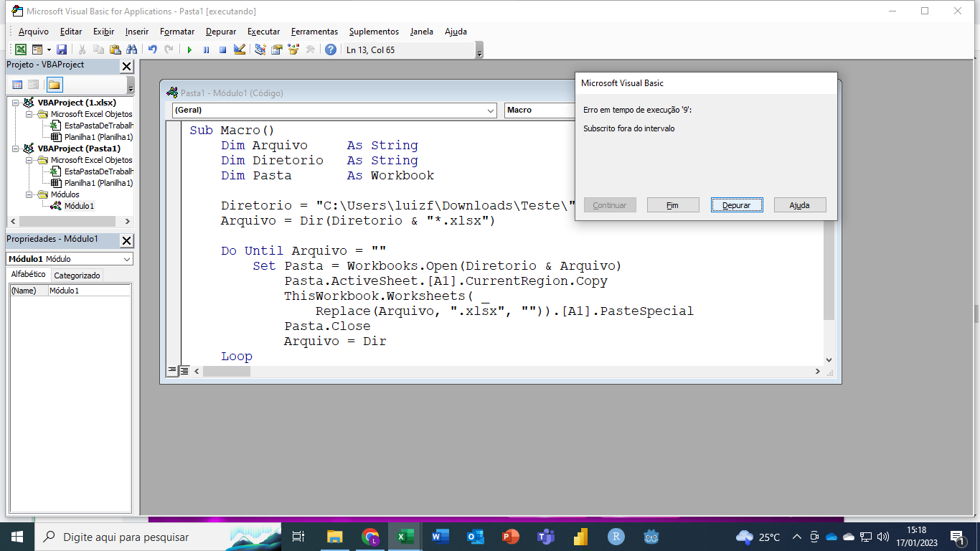Click the Save icon in toolbar
The height and width of the screenshot is (551, 980).
pyautogui.click(x=62, y=50)
